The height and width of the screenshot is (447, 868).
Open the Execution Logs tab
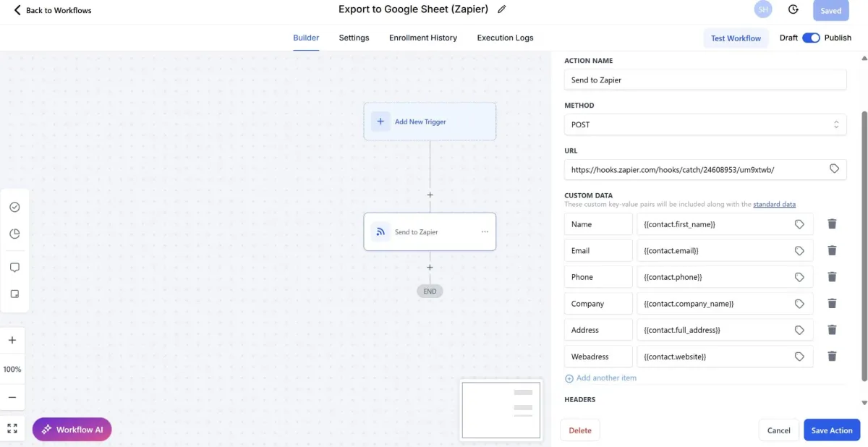(x=505, y=38)
